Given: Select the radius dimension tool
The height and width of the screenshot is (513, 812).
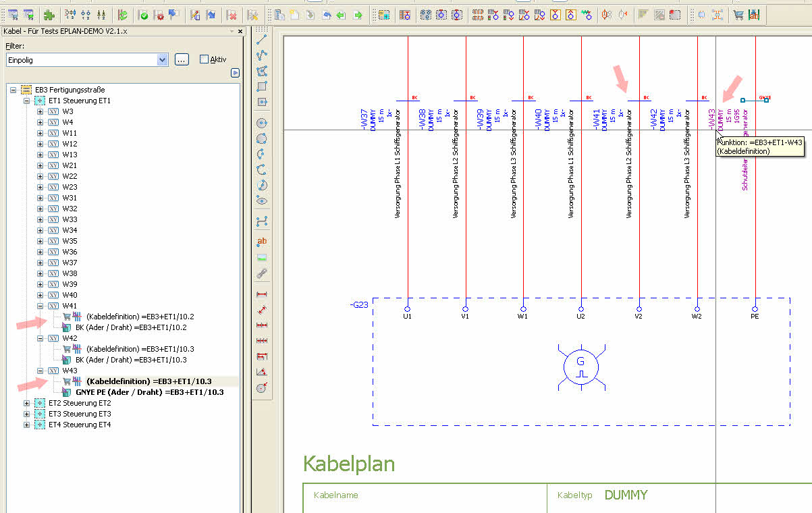Looking at the screenshot, I should click(262, 387).
